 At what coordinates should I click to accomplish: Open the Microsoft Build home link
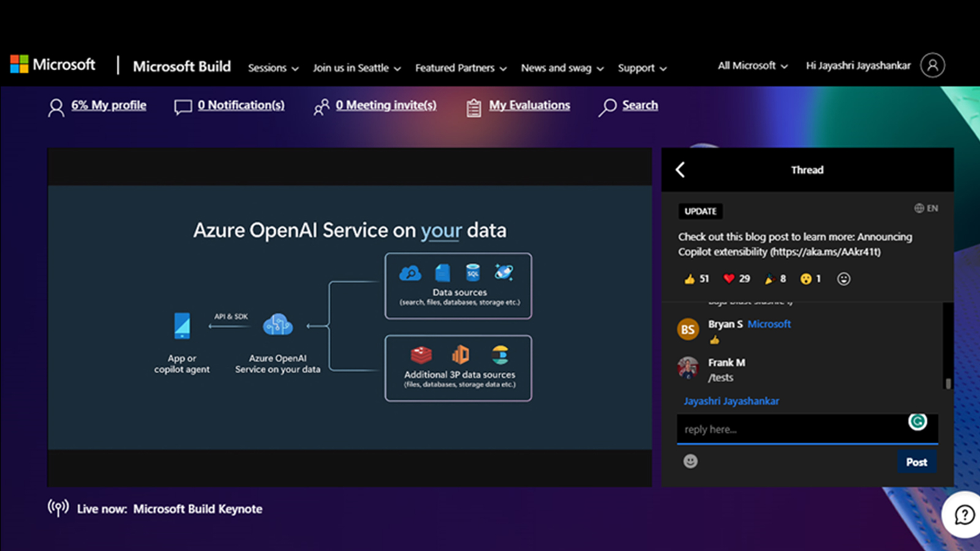182,66
